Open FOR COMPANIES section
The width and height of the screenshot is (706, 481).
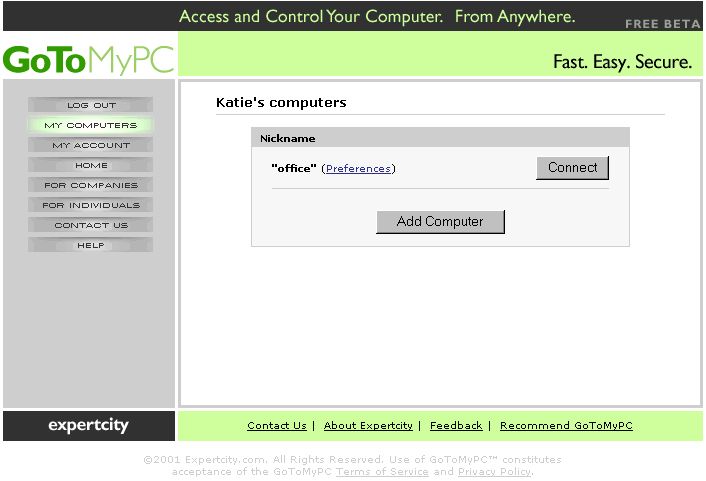[91, 185]
